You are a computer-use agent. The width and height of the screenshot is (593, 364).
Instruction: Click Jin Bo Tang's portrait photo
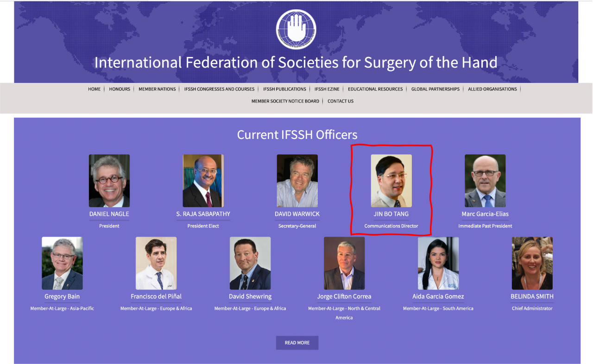(x=391, y=181)
